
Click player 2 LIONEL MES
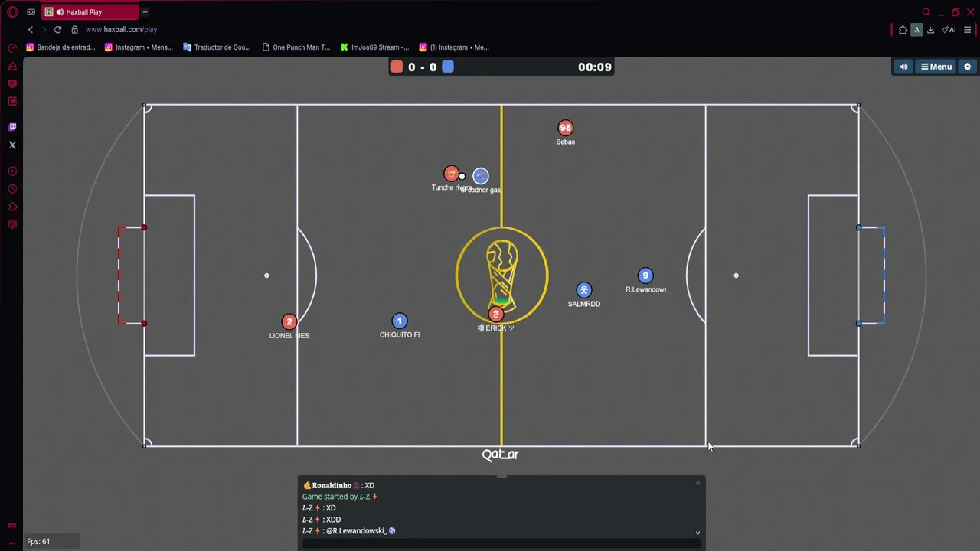[289, 322]
